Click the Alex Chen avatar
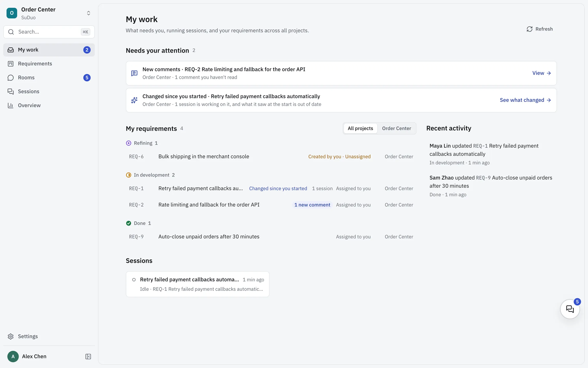Image resolution: width=588 pixels, height=368 pixels. coord(13,357)
